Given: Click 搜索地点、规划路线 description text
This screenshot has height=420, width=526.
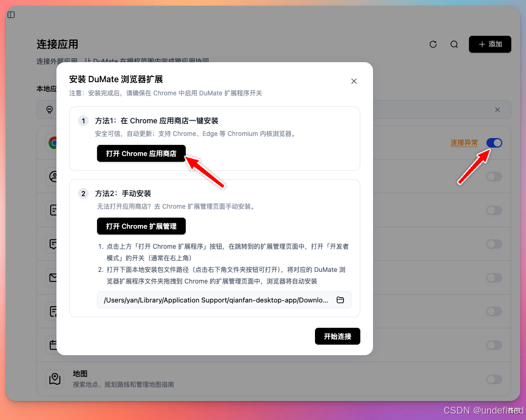Looking at the screenshot, I should point(123,385).
